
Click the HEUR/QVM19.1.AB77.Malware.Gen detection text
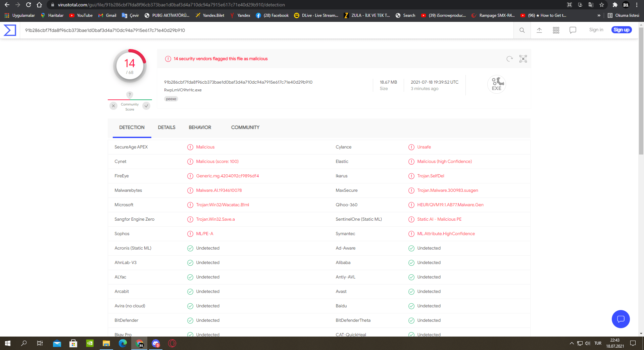[x=450, y=205]
